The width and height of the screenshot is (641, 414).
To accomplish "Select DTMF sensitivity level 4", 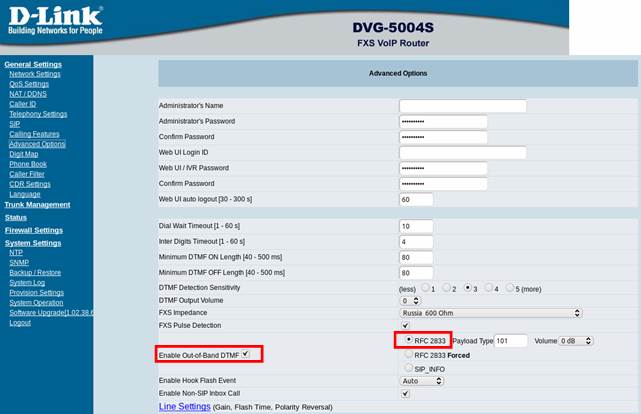I will [489, 287].
